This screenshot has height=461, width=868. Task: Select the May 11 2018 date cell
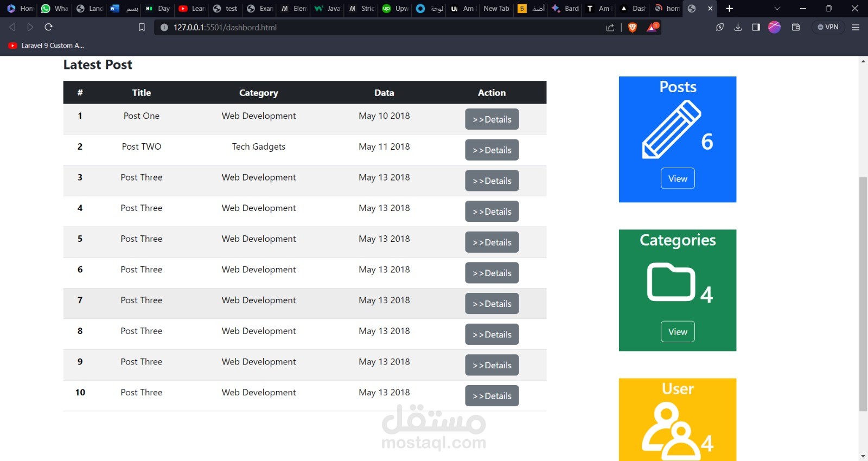click(384, 146)
